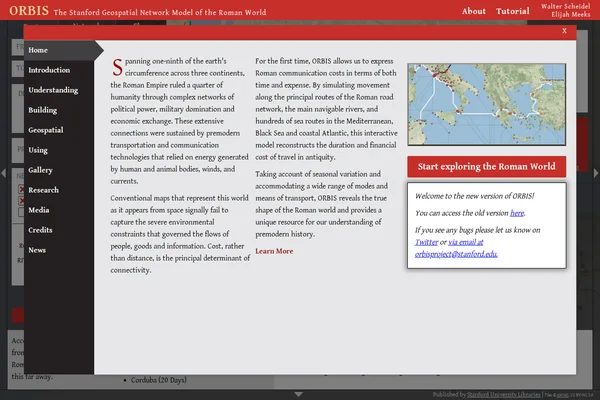Open the Gallery section

[40, 170]
